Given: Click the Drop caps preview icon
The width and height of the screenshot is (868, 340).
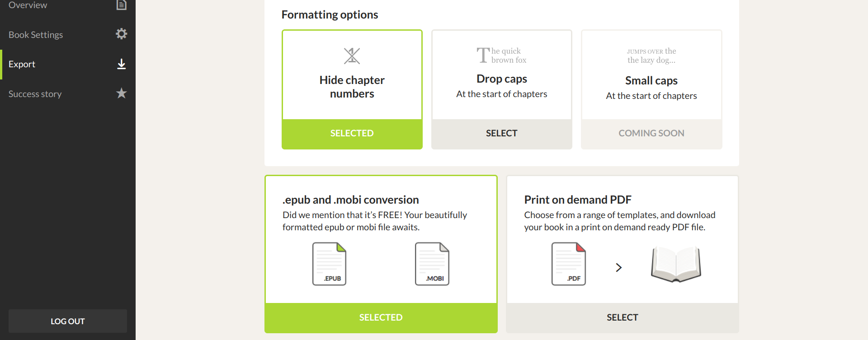Looking at the screenshot, I should [x=501, y=56].
